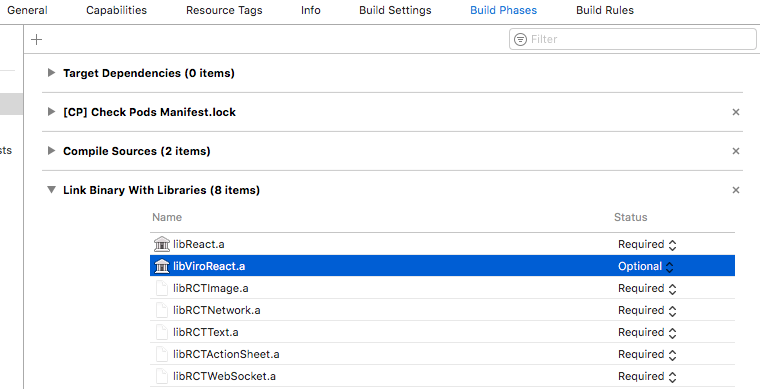The image size is (760, 389).
Task: Click the Name column header
Action: click(167, 217)
